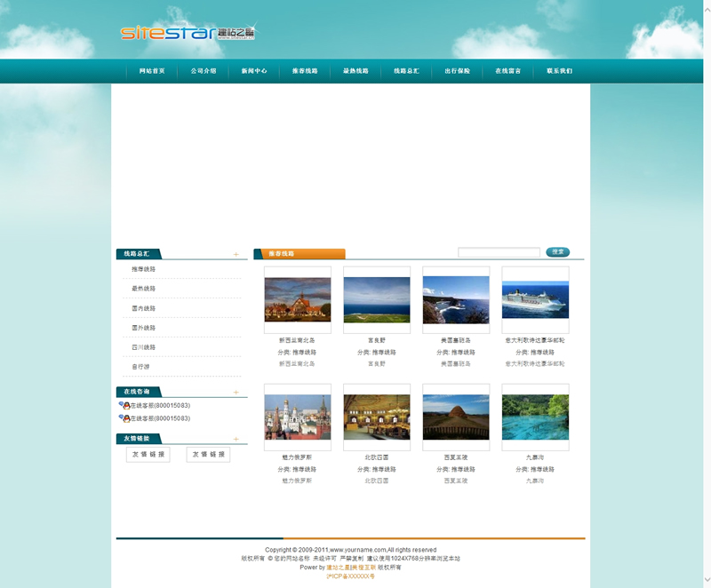Viewport: 711px width, 588px height.
Task: Click the first 友情链接 button
Action: [148, 455]
